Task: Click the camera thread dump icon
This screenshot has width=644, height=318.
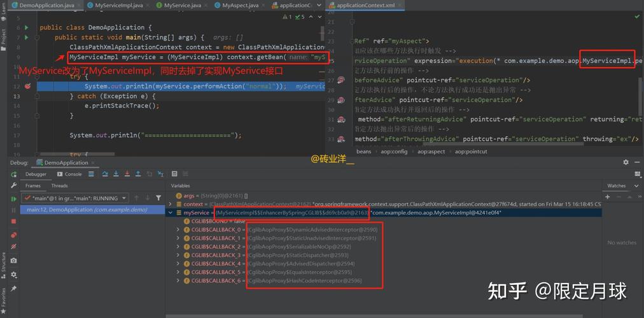Action: tap(13, 261)
